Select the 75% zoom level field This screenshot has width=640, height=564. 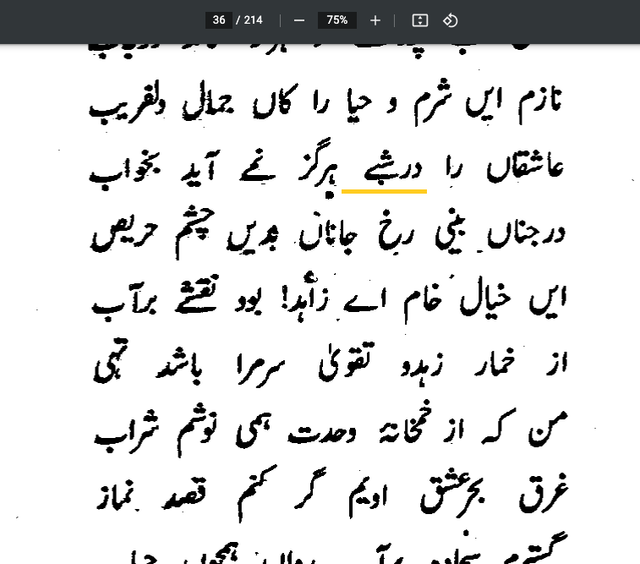pyautogui.click(x=337, y=20)
